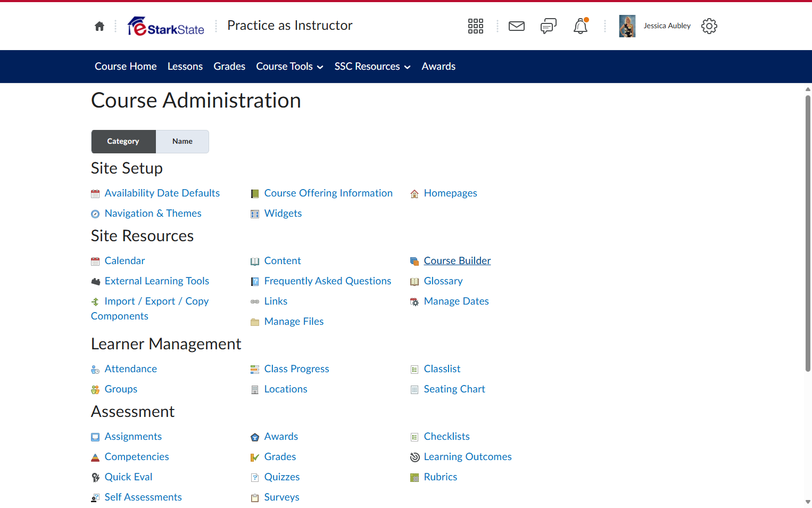Click the Manage Files folder icon
Viewport: 812px width, 508px height.
tap(255, 322)
